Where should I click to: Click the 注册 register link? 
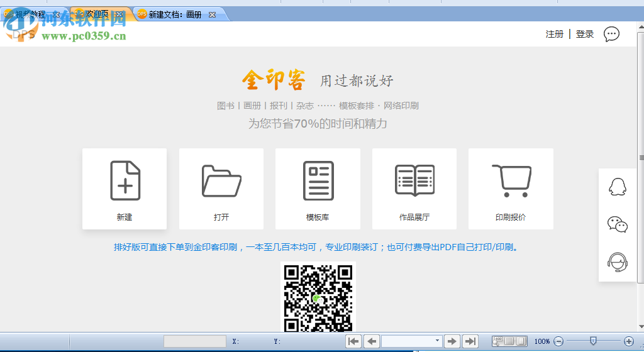tap(555, 34)
